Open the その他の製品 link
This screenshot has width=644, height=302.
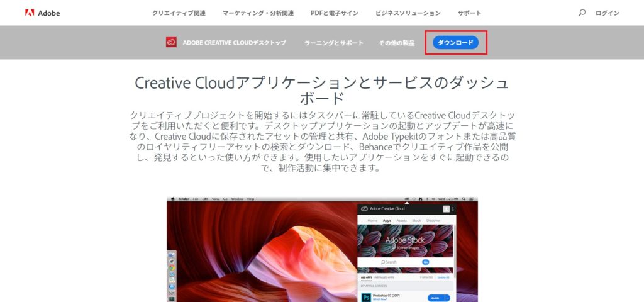[397, 43]
